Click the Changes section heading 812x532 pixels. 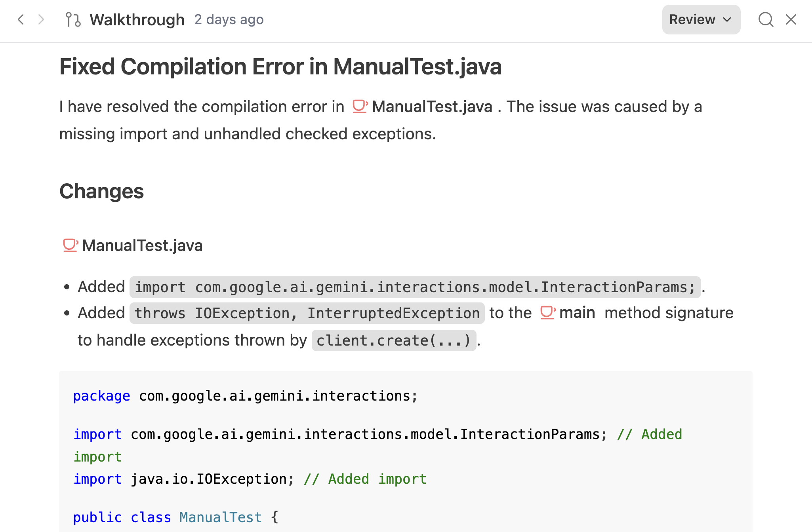pyautogui.click(x=101, y=192)
